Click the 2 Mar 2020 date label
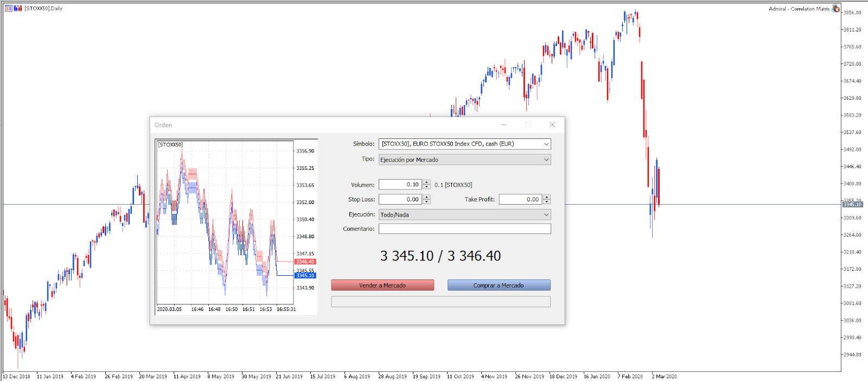 664,376
